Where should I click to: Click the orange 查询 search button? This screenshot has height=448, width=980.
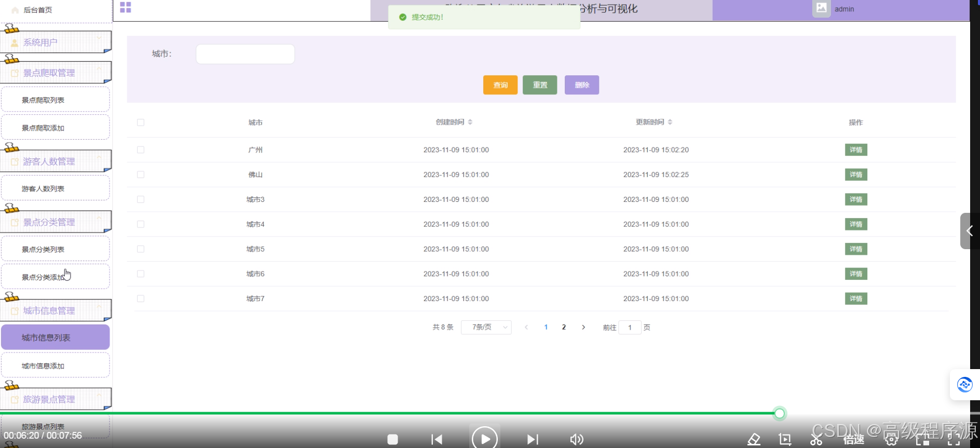click(x=500, y=85)
